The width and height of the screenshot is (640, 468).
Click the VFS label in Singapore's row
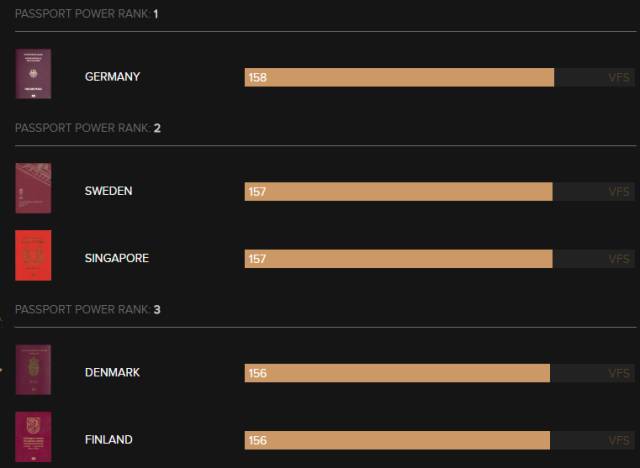(x=619, y=259)
